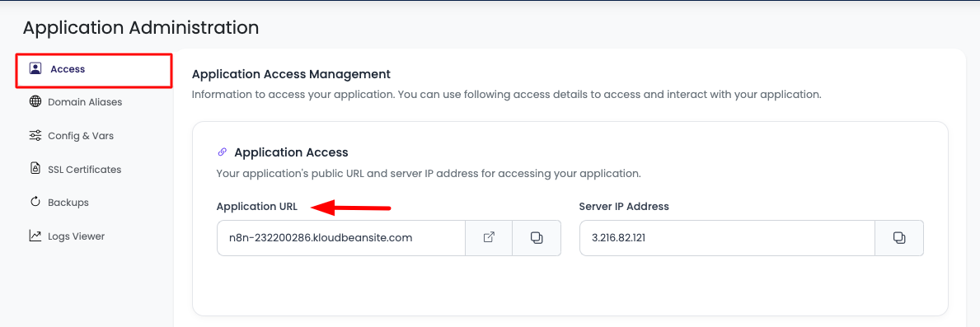This screenshot has width=980, height=327.
Task: Click the Logs Viewer chart icon
Action: pos(35,236)
